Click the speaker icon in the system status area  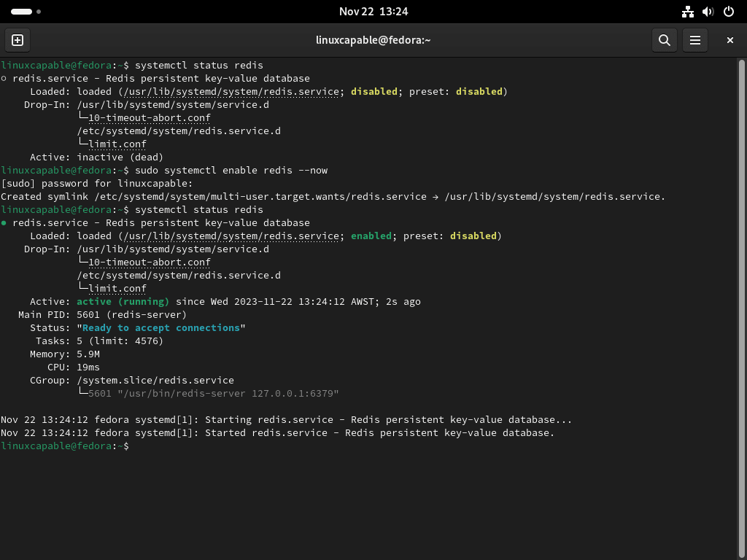pyautogui.click(x=707, y=11)
